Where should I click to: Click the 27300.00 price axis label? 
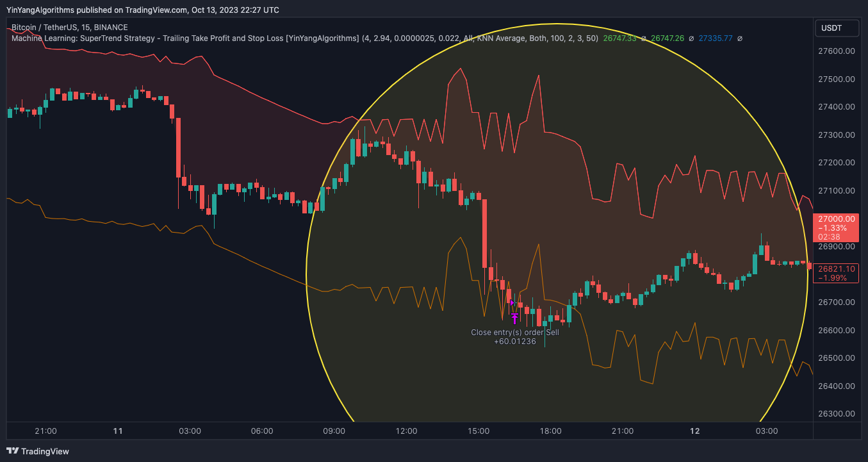tap(837, 135)
